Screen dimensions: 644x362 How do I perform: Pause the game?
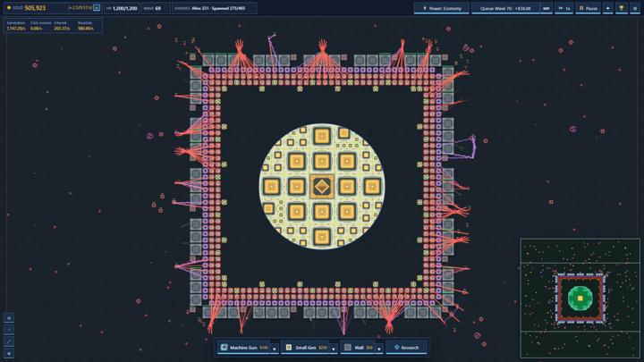[x=588, y=8]
